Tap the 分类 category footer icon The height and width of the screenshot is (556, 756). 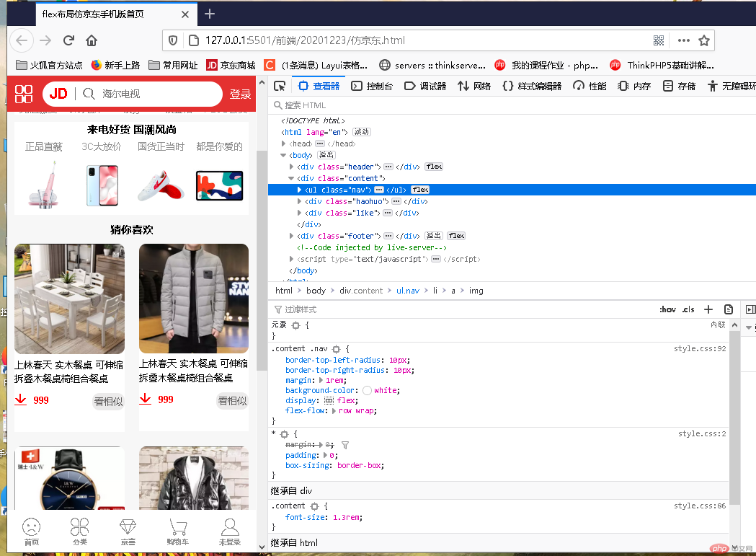79,532
